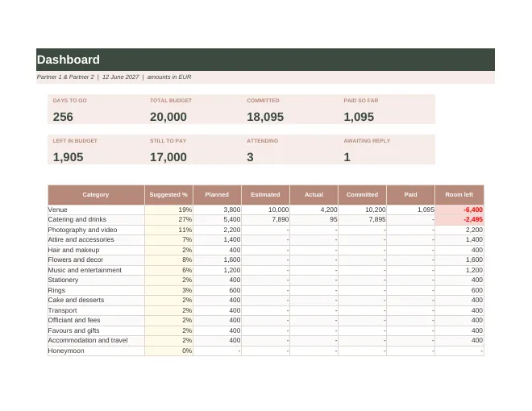Select the Category column header
The height and width of the screenshot is (411, 532).
click(x=96, y=195)
